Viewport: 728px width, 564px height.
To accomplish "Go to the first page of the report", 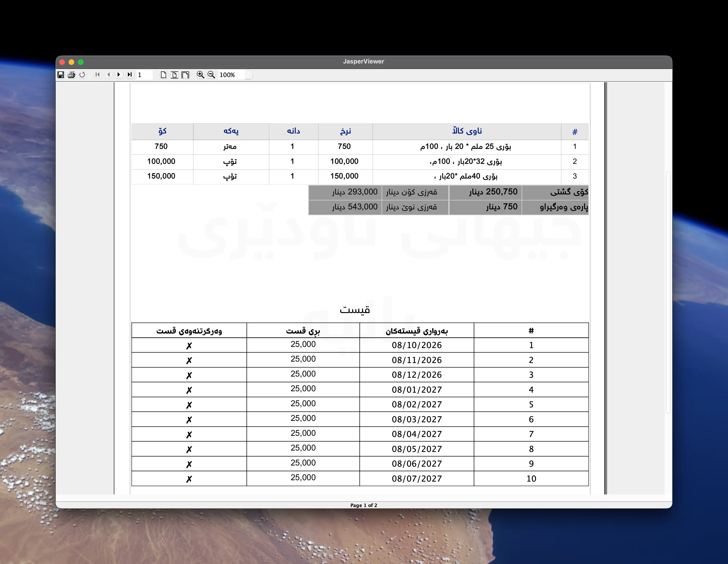I will click(x=97, y=75).
